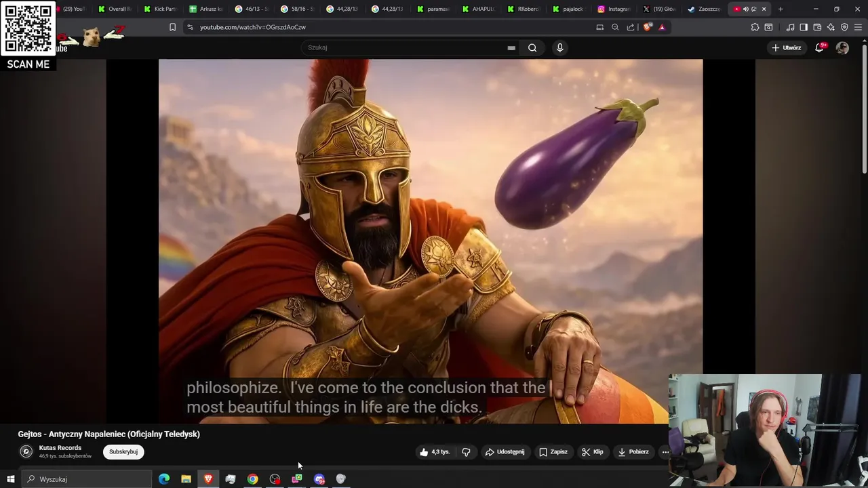Viewport: 868px width, 488px height.
Task: Mute the playing YouTube tab via speaker icon
Action: 745,9
